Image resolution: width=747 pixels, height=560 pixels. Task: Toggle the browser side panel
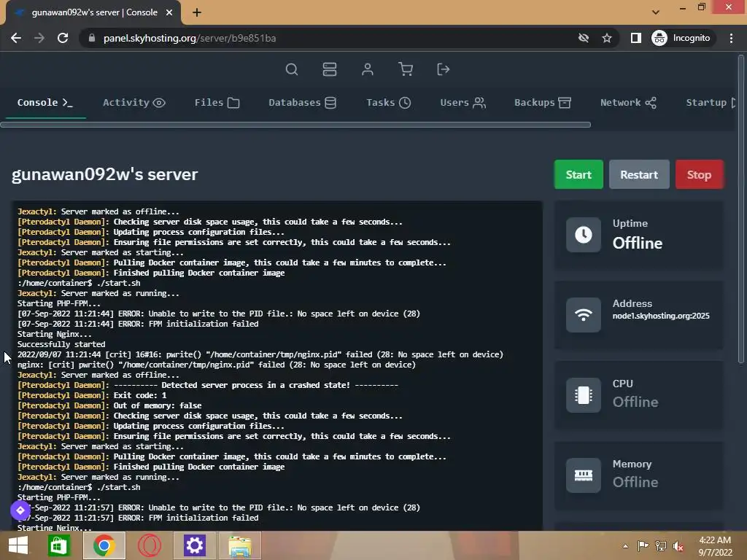pyautogui.click(x=635, y=38)
